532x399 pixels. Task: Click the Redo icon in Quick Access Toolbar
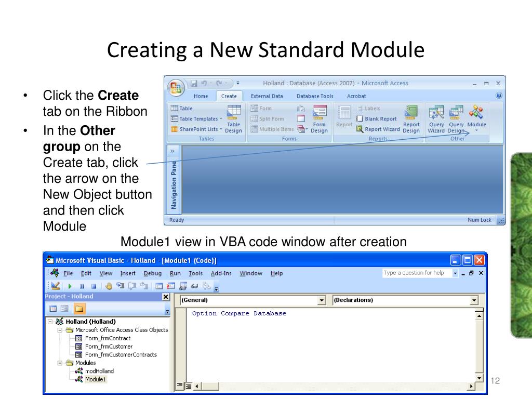(220, 83)
